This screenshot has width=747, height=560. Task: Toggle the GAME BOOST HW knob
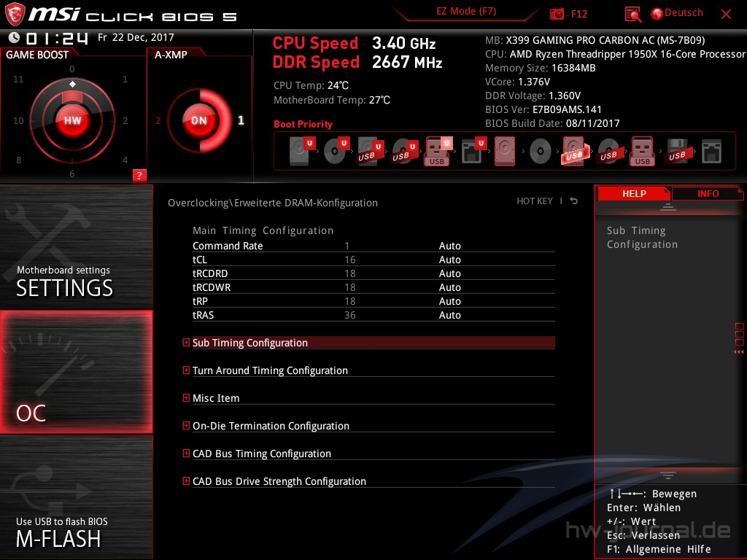pyautogui.click(x=72, y=120)
